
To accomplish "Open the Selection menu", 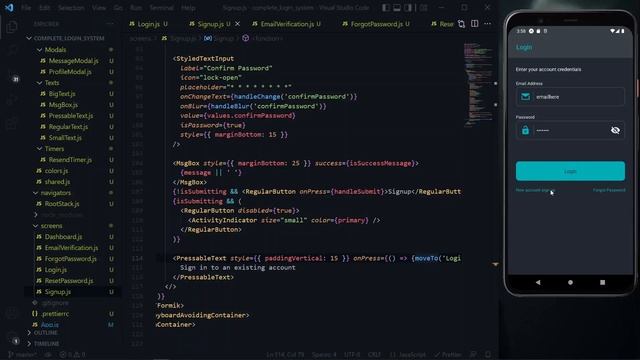I will tap(71, 8).
